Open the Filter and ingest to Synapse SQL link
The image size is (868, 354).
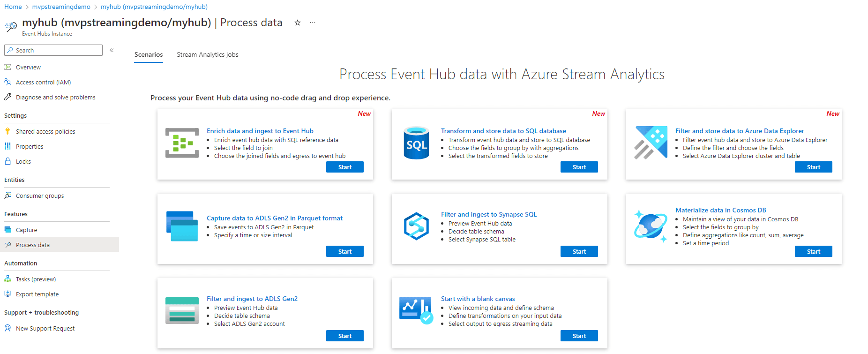pyautogui.click(x=488, y=214)
